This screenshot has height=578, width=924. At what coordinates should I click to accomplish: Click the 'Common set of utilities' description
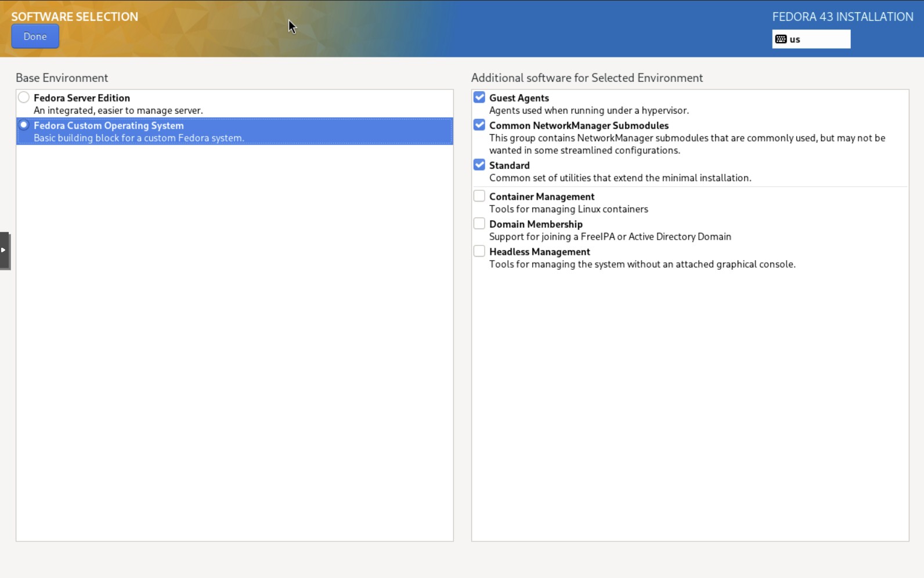tap(619, 178)
